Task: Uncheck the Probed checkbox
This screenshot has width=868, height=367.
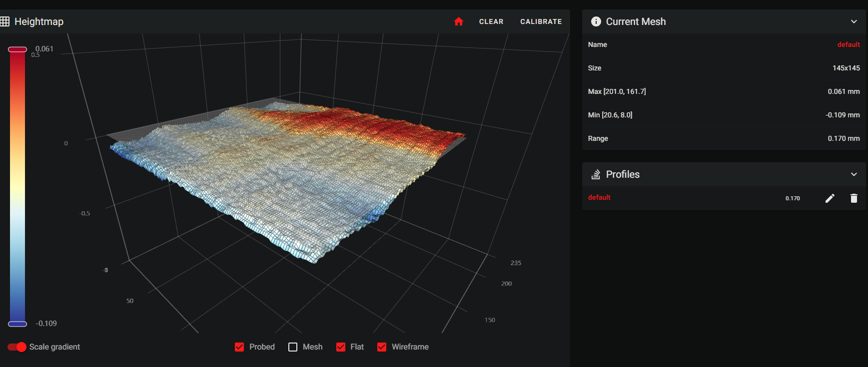Action: tap(239, 347)
